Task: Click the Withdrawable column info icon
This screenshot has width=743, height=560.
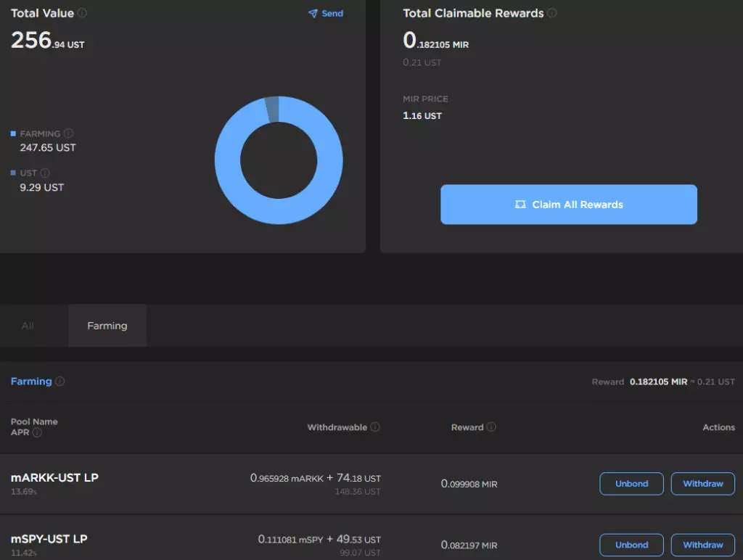Action: tap(375, 427)
